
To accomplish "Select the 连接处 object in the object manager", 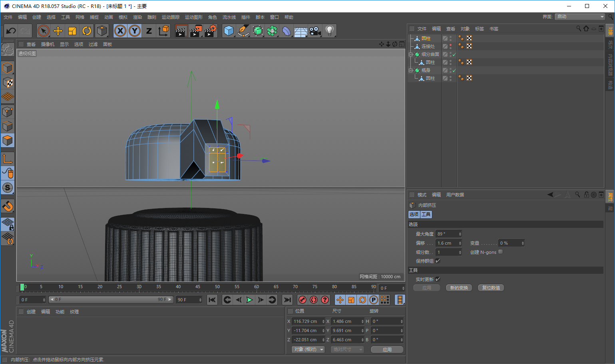I will click(428, 46).
